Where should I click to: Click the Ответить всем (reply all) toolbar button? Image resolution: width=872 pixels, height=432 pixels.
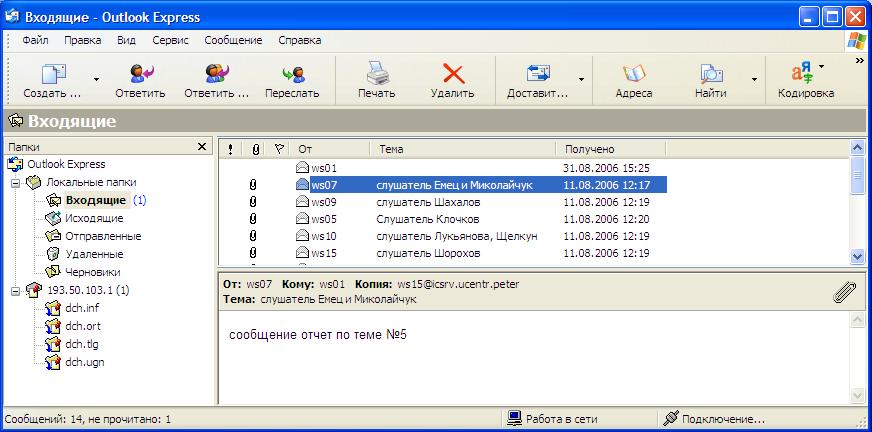point(217,81)
